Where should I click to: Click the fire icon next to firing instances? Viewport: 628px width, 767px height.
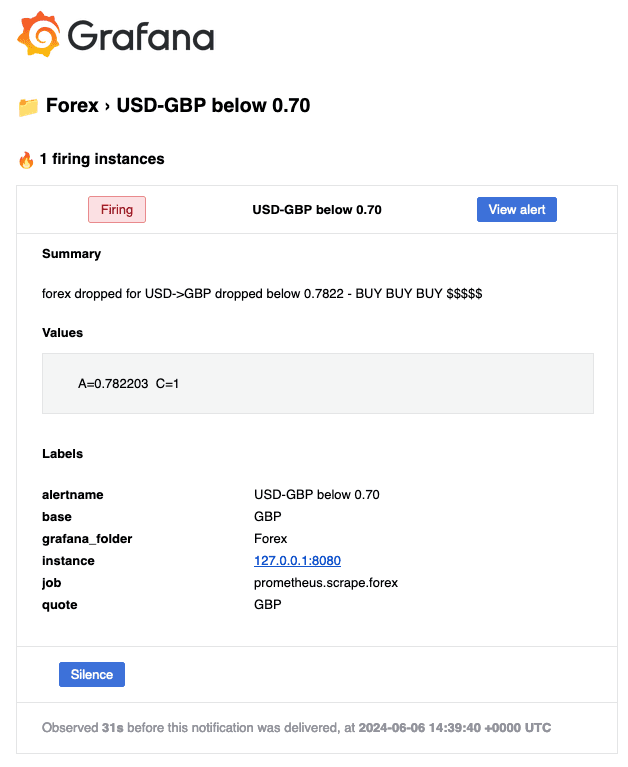(x=26, y=159)
